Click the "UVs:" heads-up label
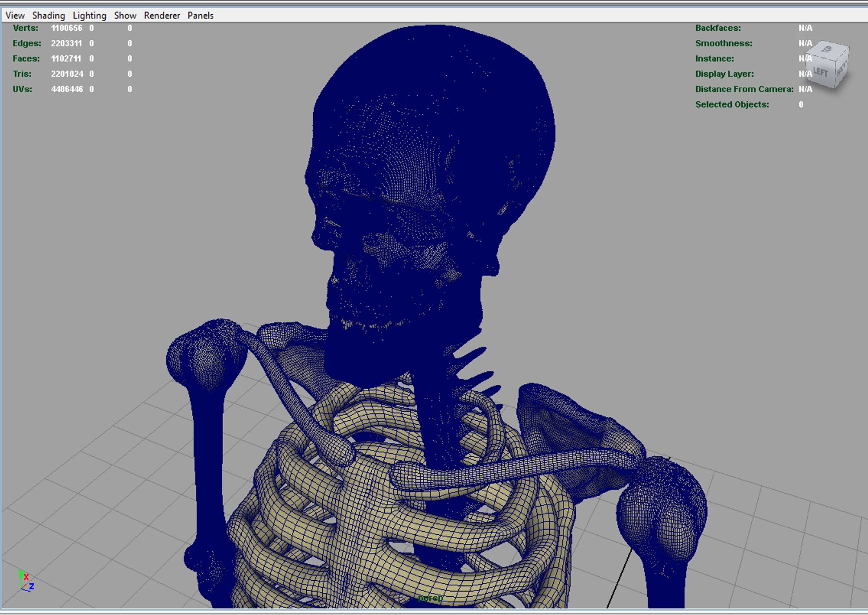Screen dimensions: 868x615 [23, 89]
